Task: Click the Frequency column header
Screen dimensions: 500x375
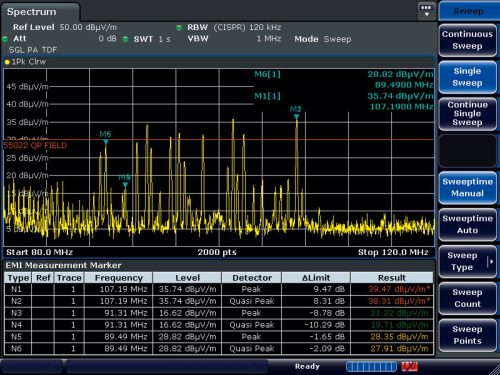Action: (x=119, y=278)
